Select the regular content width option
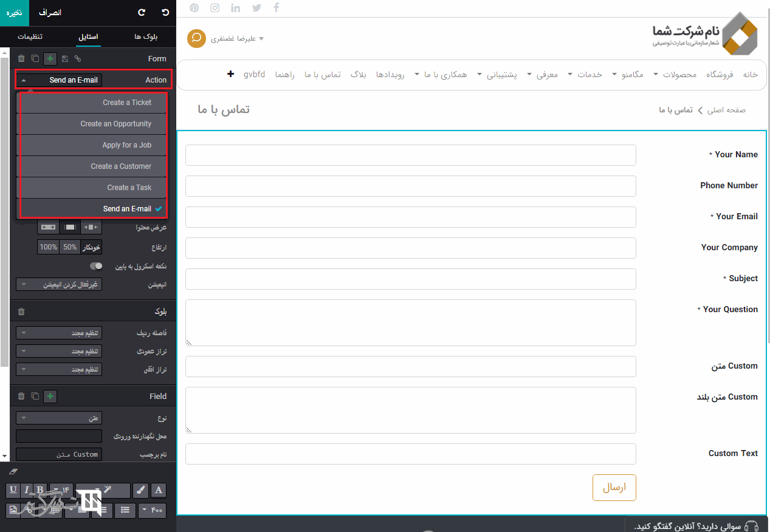 point(70,227)
